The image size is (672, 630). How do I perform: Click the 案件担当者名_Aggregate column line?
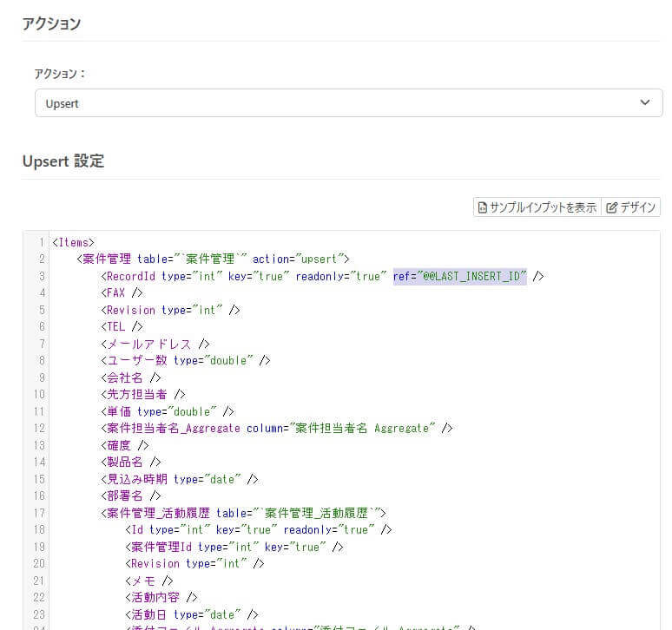277,429
